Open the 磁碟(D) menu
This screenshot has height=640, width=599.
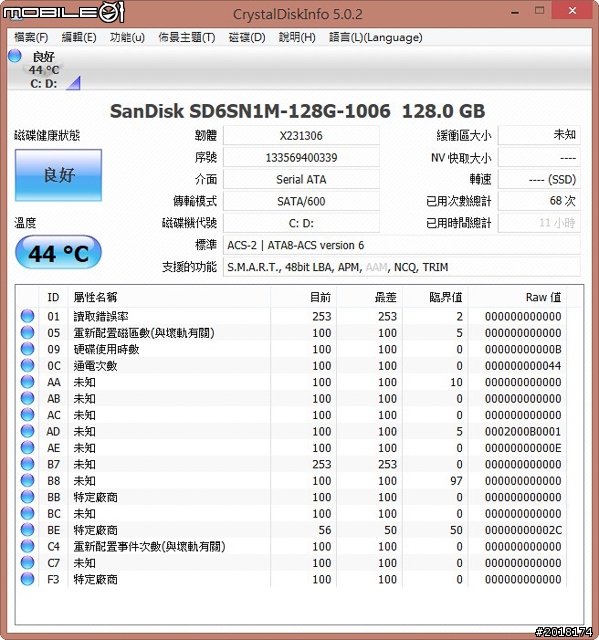(247, 38)
